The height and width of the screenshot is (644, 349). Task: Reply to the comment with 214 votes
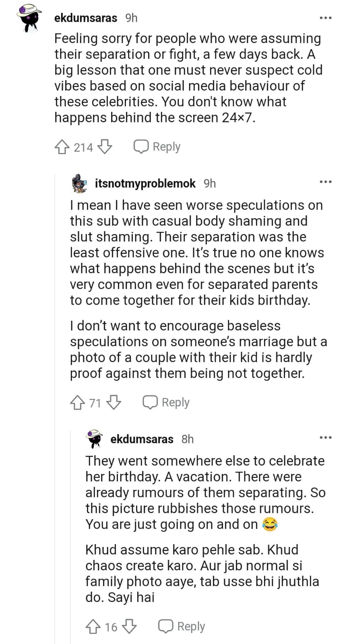tap(157, 147)
